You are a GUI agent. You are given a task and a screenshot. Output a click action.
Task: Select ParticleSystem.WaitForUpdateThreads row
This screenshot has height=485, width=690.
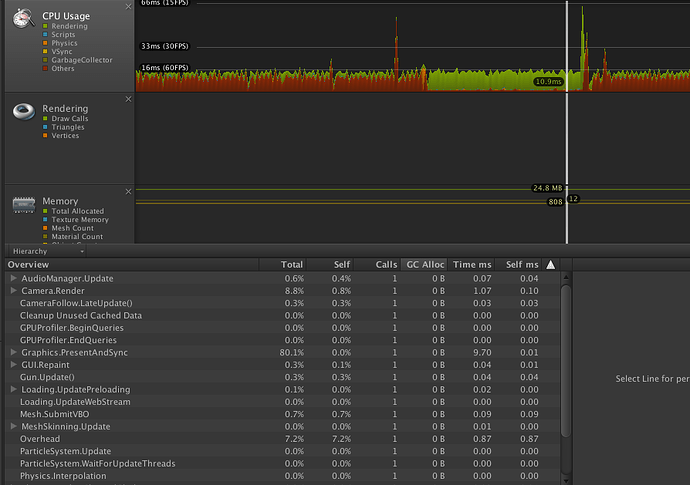283,463
